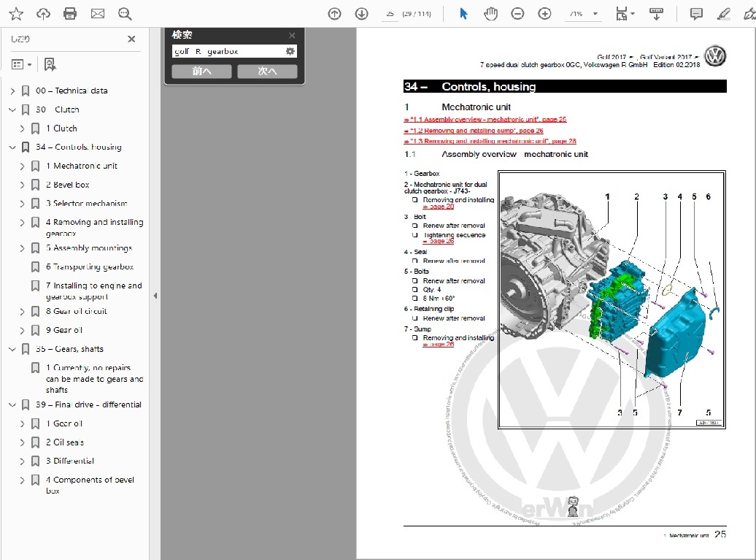Click the next result button 次へ
This screenshot has height=560, width=756.
point(267,72)
